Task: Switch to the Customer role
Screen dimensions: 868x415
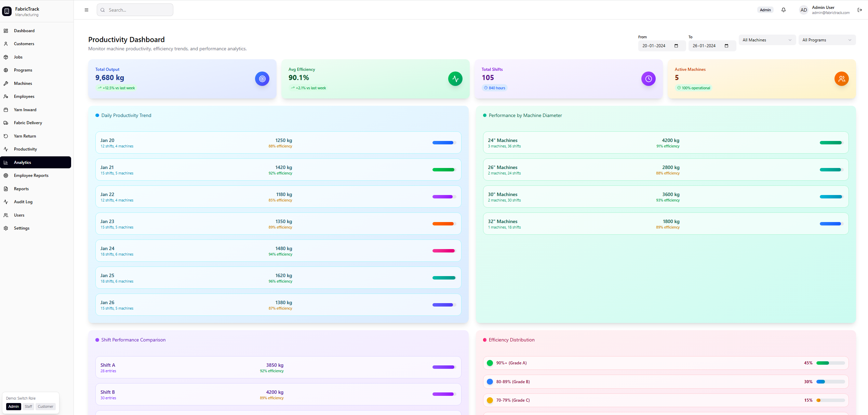Action: pyautogui.click(x=45, y=406)
